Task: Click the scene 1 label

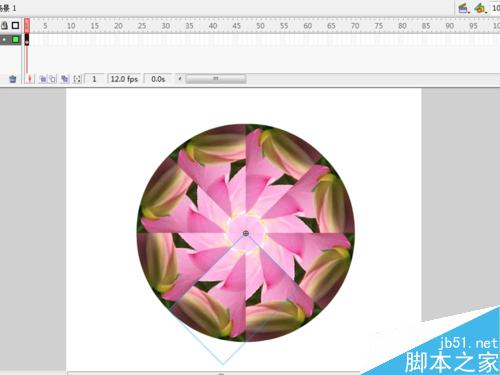Action: (8, 8)
